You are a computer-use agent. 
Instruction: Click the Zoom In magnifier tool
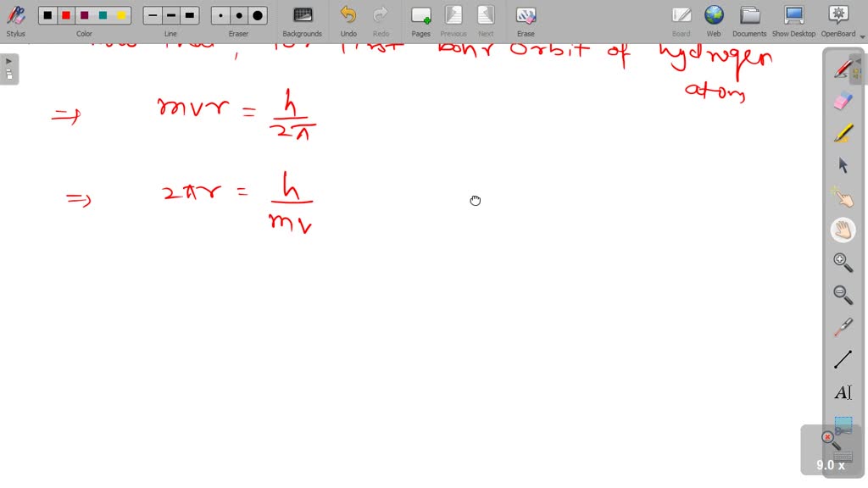[x=843, y=263]
